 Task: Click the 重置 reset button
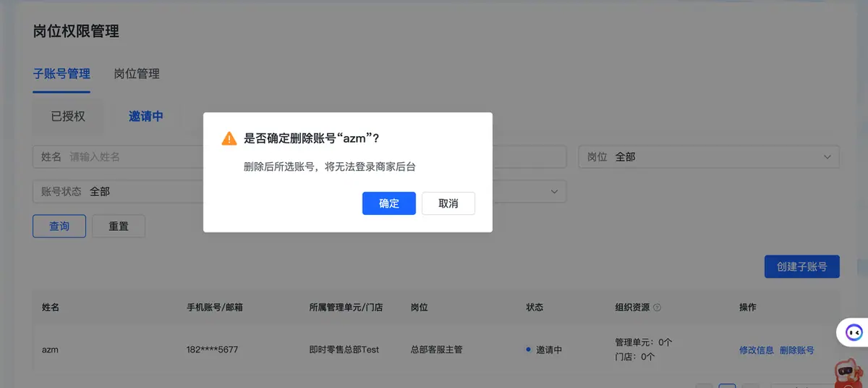(x=119, y=226)
